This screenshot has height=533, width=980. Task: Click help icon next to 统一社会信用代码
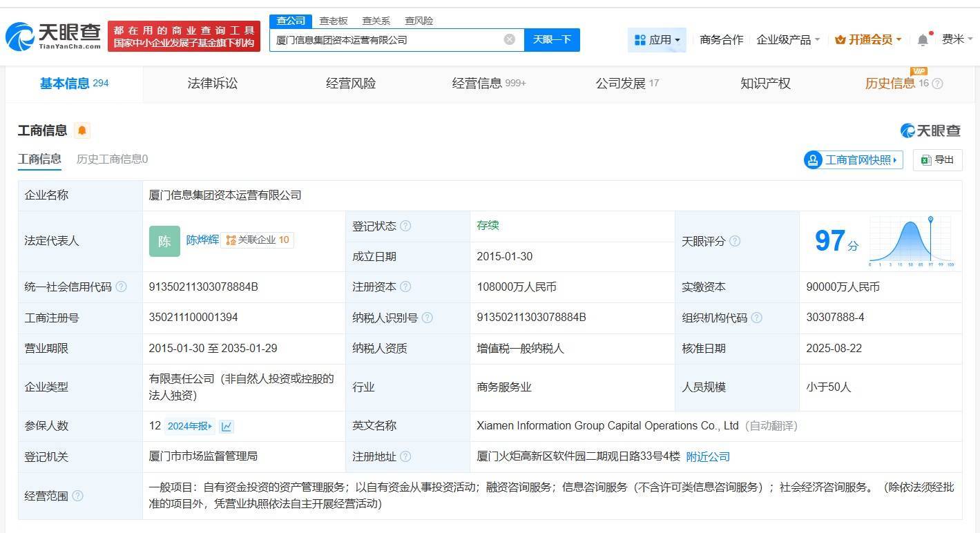(122, 287)
